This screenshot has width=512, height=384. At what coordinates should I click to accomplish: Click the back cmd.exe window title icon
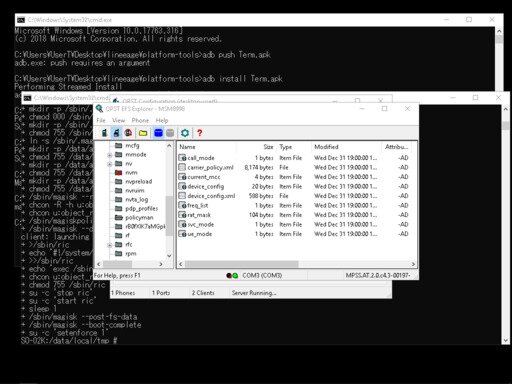click(x=21, y=20)
